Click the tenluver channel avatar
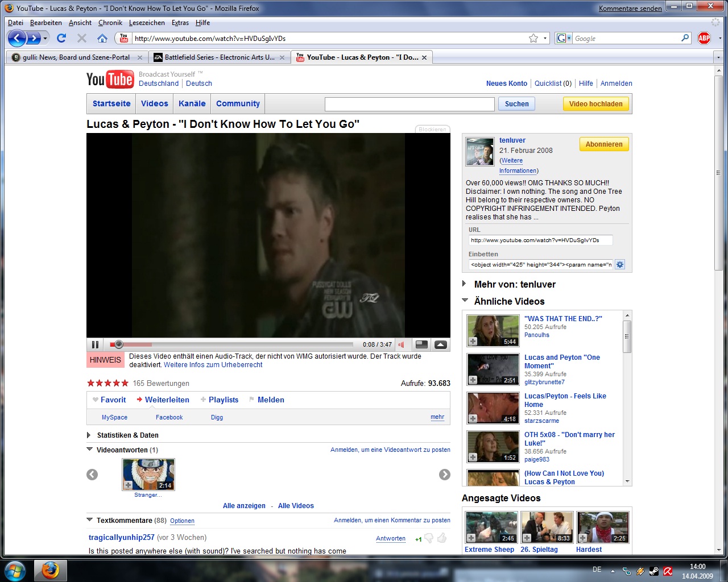728x582 pixels. tap(480, 151)
